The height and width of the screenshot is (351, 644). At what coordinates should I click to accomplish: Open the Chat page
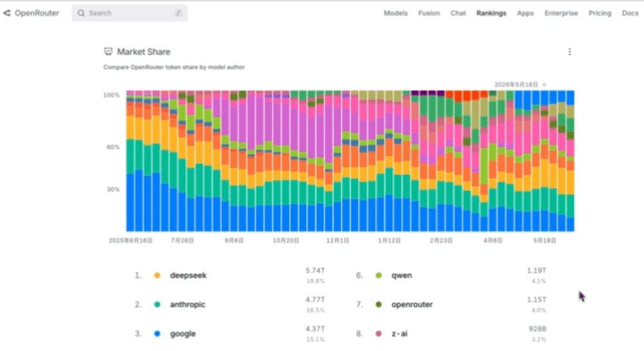click(x=458, y=13)
